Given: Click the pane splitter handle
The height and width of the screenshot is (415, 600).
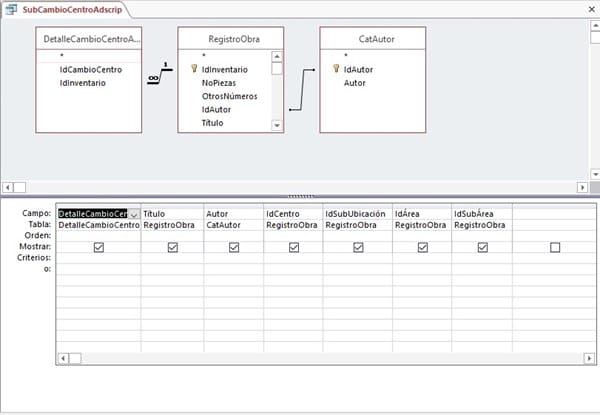Looking at the screenshot, I should [x=300, y=196].
